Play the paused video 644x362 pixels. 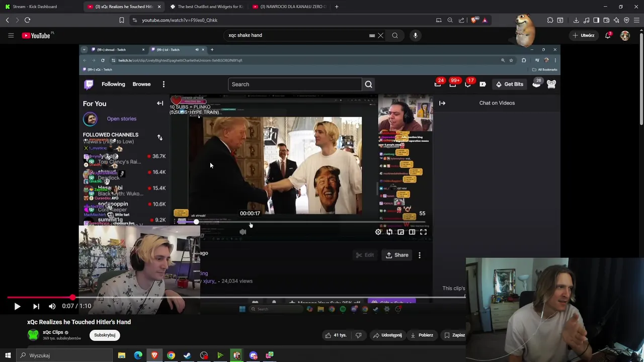coord(17,306)
